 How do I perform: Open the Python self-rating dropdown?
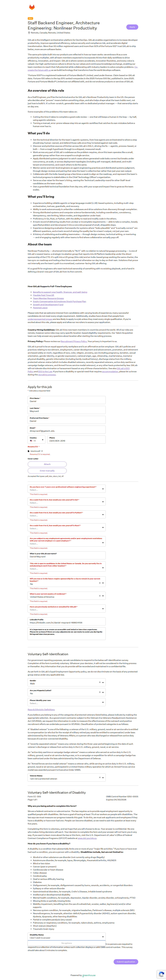[x=67, y=514]
